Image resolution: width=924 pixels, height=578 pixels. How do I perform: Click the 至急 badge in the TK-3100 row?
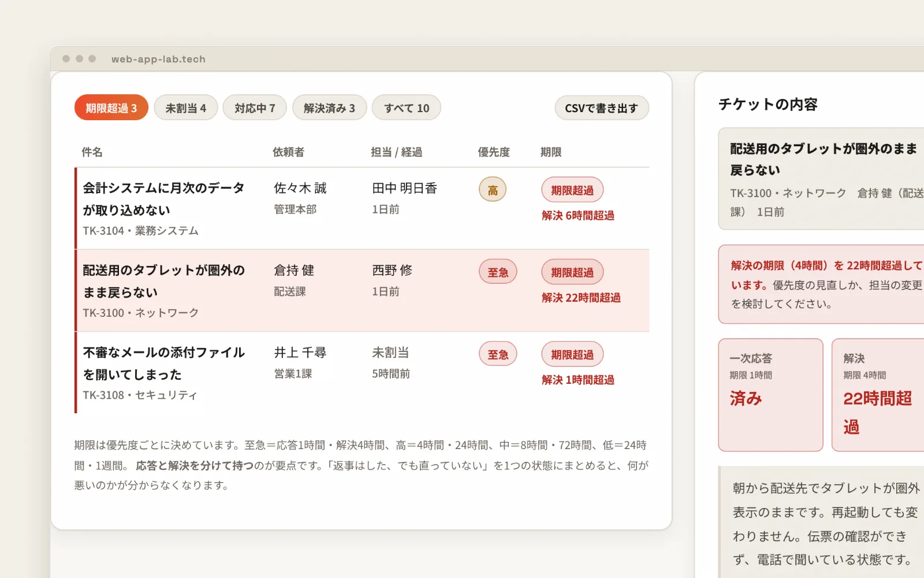point(498,272)
